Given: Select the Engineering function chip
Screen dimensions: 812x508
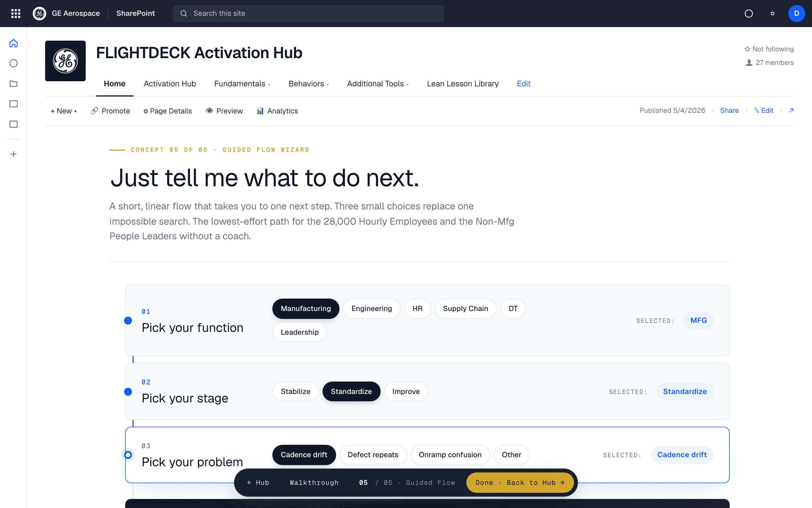Looking at the screenshot, I should pyautogui.click(x=372, y=308).
